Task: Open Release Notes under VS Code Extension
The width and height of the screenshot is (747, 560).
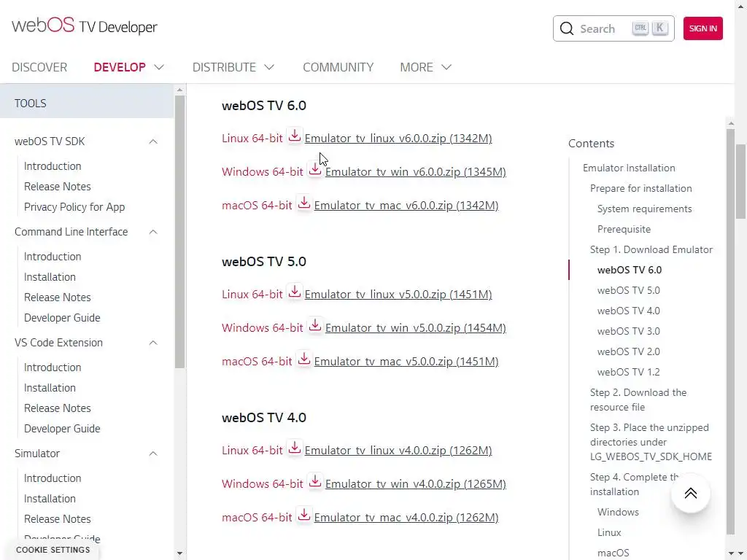Action: [57, 408]
